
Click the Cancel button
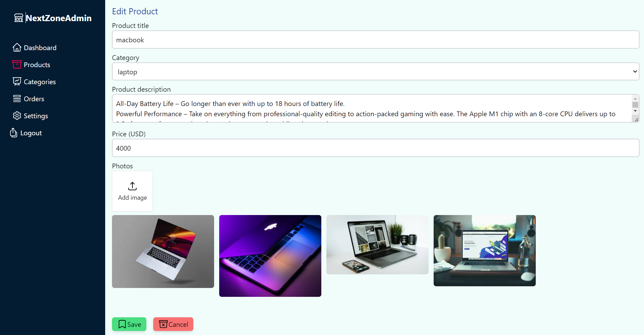point(173,324)
